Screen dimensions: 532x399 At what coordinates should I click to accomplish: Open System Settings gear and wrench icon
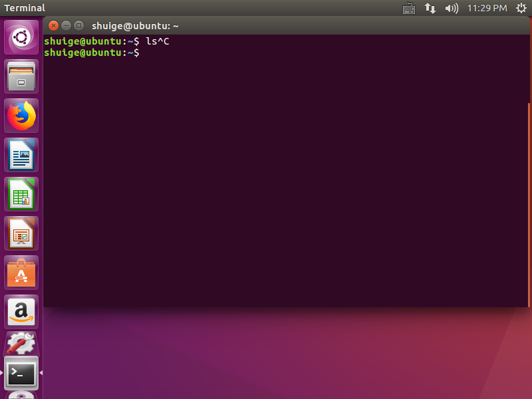click(21, 343)
